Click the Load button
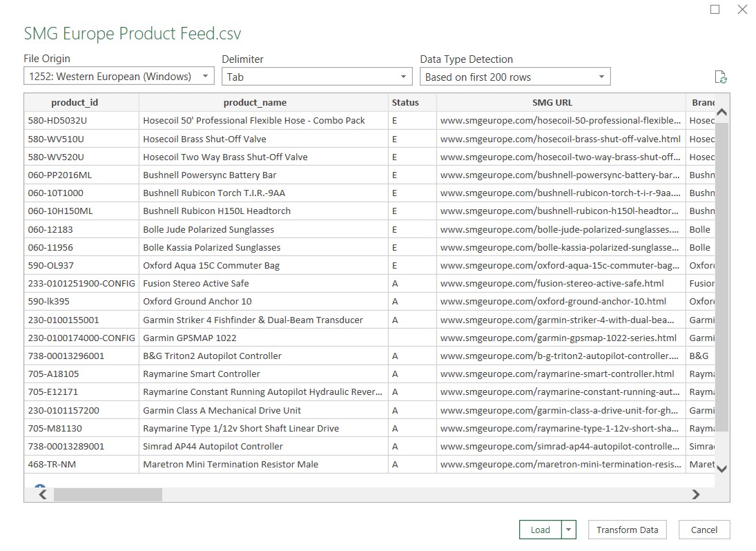 click(x=541, y=530)
